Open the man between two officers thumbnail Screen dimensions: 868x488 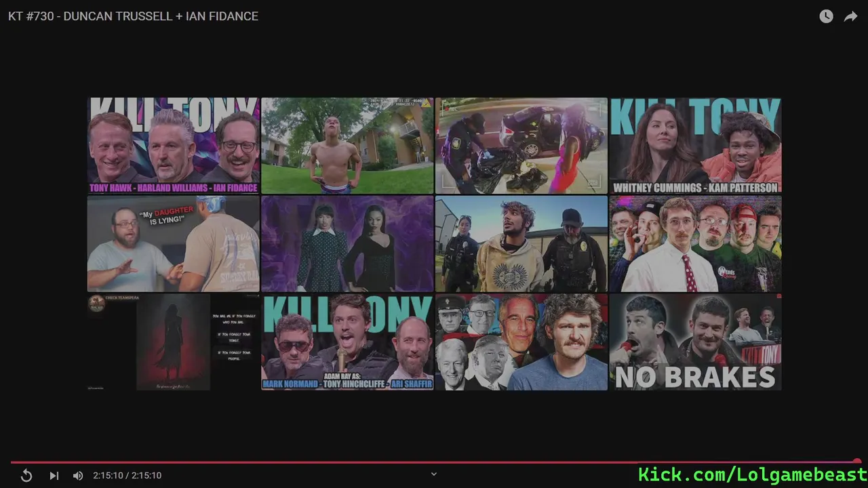pos(521,244)
